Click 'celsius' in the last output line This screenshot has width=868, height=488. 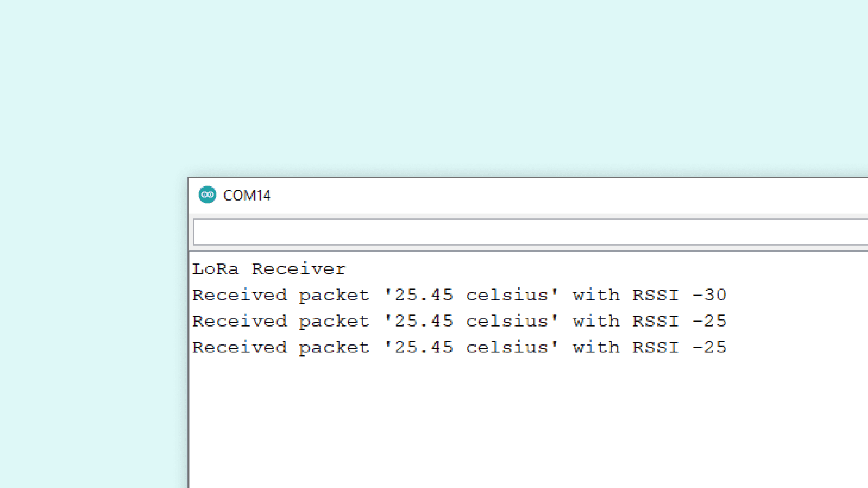(x=507, y=347)
